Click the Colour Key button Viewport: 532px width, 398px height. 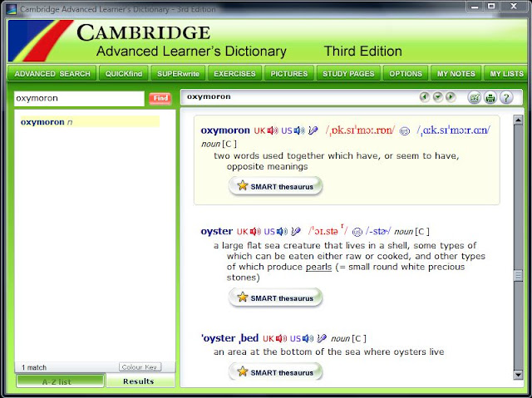[x=140, y=367]
